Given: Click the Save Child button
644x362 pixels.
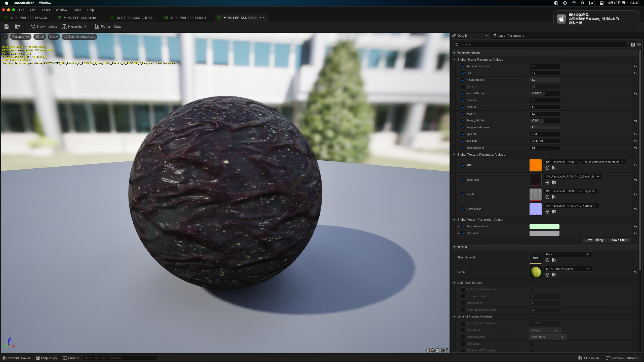Looking at the screenshot, I should 619,240.
